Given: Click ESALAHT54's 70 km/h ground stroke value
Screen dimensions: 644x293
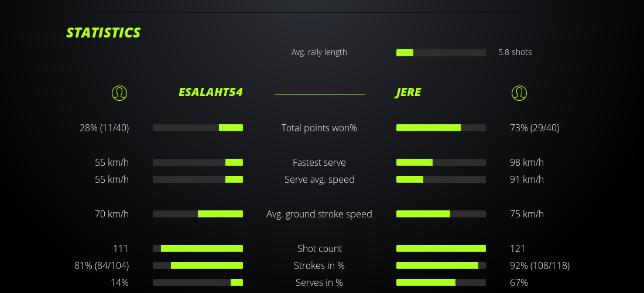Looking at the screenshot, I should pyautogui.click(x=112, y=214).
